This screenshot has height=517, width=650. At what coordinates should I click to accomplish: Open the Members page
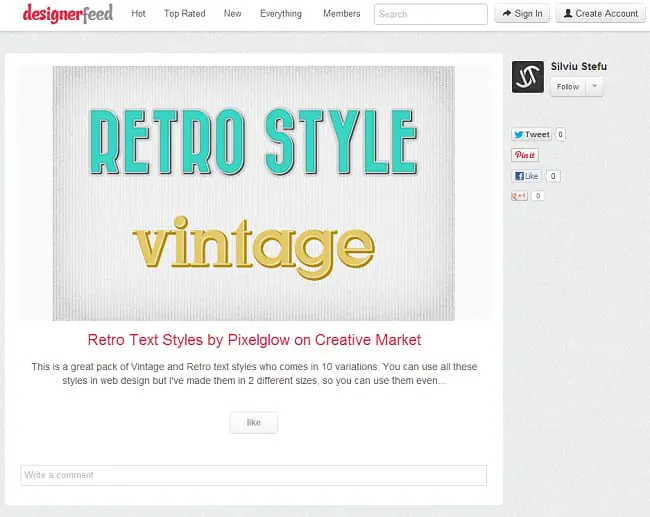coord(342,14)
